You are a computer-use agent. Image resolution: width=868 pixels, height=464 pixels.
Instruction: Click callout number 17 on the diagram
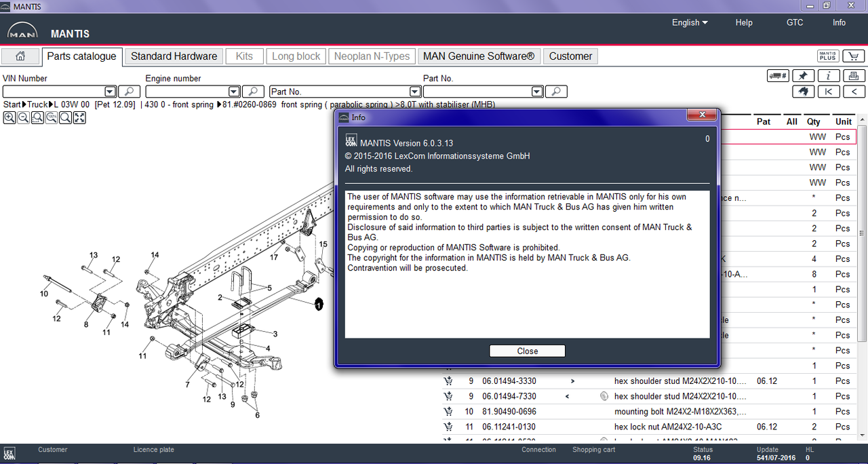coord(274,258)
